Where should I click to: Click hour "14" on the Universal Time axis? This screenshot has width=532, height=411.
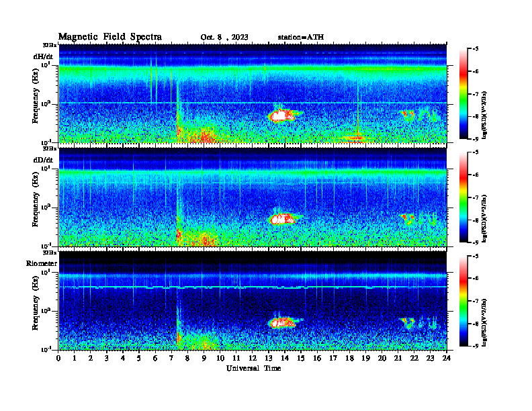tap(285, 359)
